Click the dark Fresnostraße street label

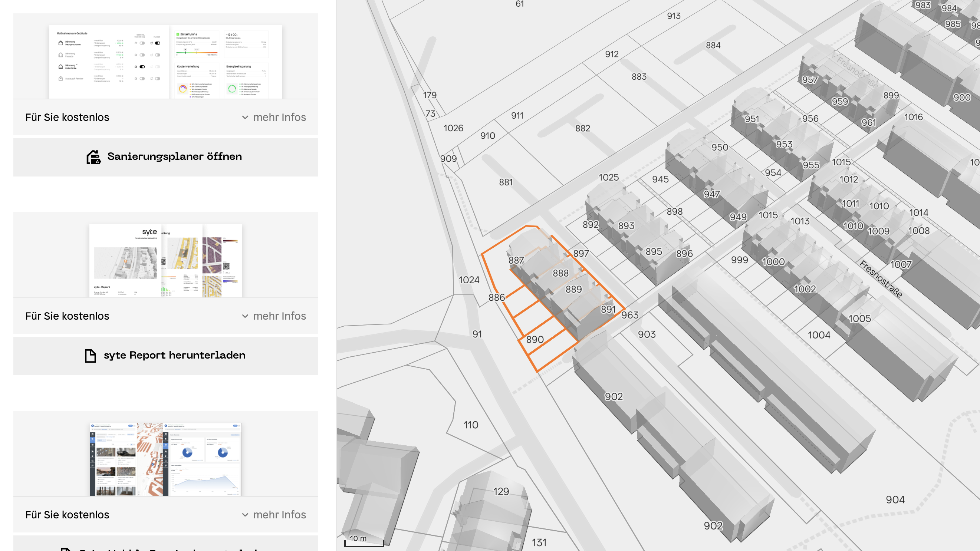[x=881, y=279]
